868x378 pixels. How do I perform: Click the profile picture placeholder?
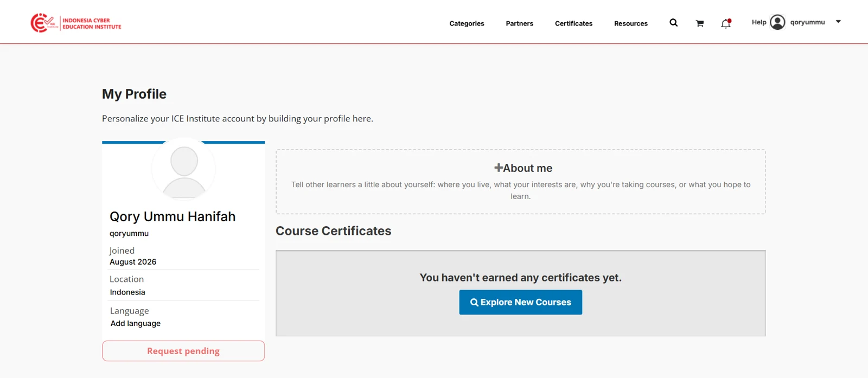click(x=184, y=169)
